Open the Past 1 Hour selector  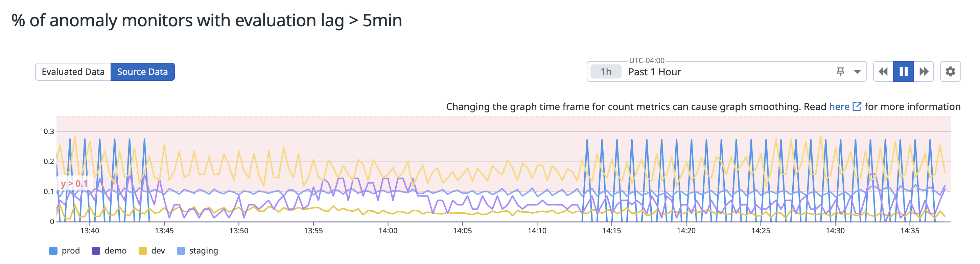click(x=654, y=72)
